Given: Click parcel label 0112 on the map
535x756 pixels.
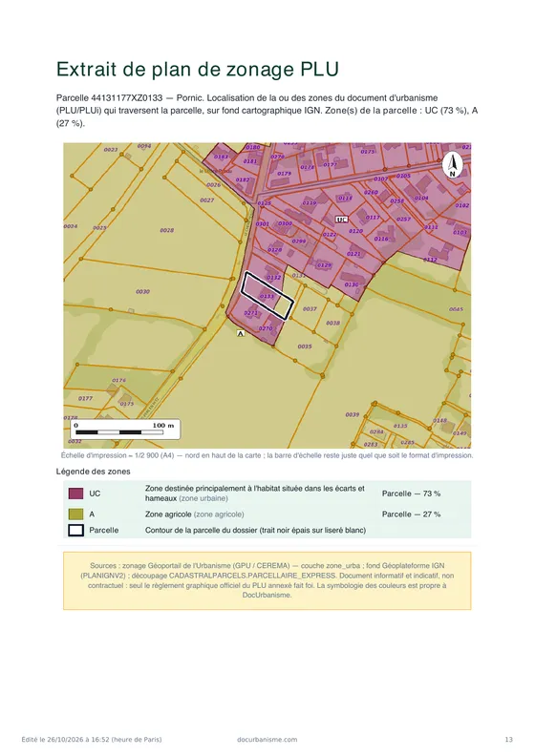Looking at the screenshot, I should [430, 260].
